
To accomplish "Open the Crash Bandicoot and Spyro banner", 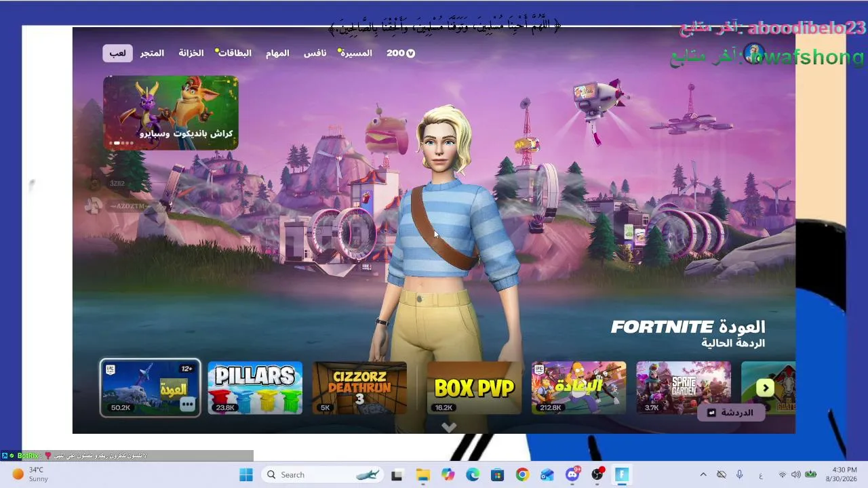I will [x=171, y=113].
